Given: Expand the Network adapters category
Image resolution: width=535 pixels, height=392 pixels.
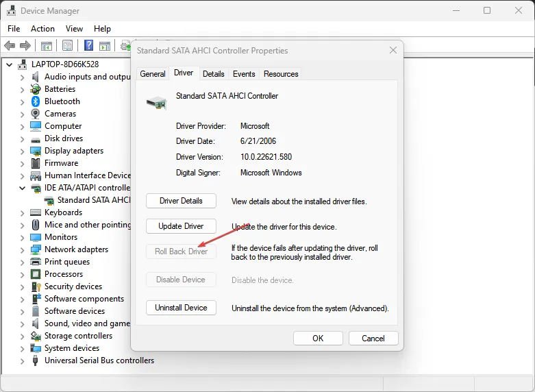Looking at the screenshot, I should tap(22, 249).
